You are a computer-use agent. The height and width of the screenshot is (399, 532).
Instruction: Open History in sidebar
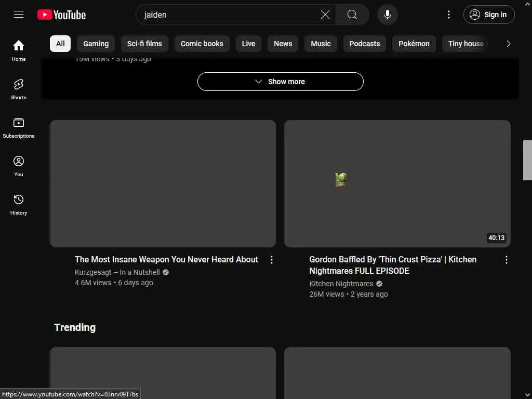point(19,205)
